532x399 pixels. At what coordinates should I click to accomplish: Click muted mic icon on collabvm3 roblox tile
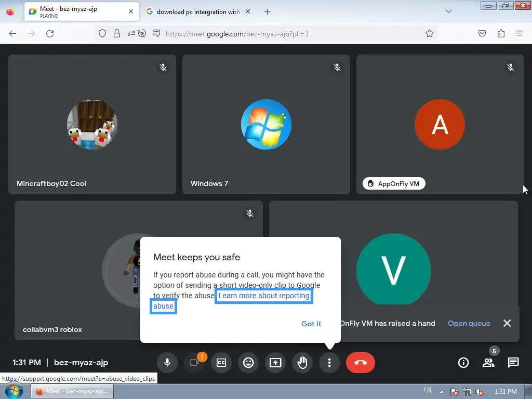pyautogui.click(x=250, y=213)
